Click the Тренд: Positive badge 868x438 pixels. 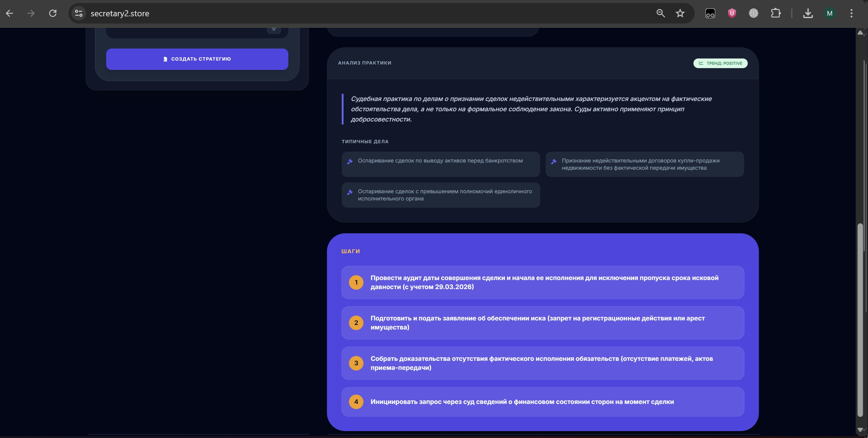coord(720,63)
